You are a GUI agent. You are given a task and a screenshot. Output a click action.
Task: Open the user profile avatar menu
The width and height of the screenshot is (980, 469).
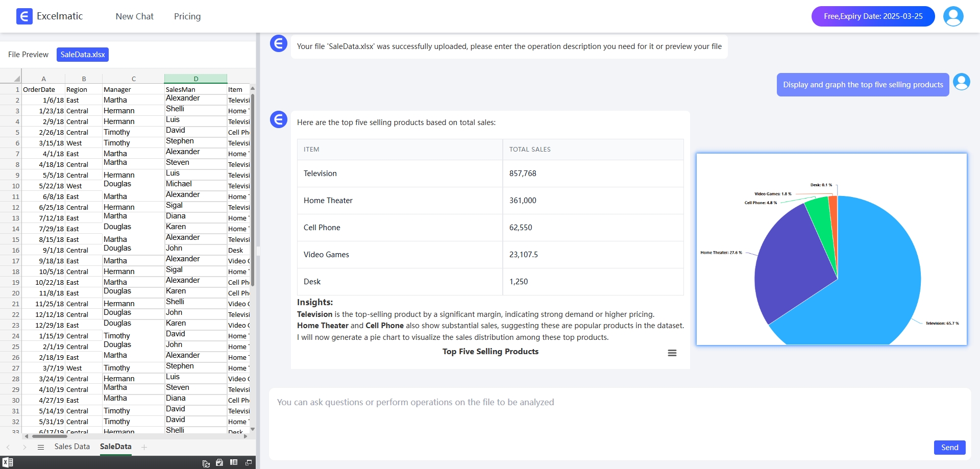click(x=953, y=16)
